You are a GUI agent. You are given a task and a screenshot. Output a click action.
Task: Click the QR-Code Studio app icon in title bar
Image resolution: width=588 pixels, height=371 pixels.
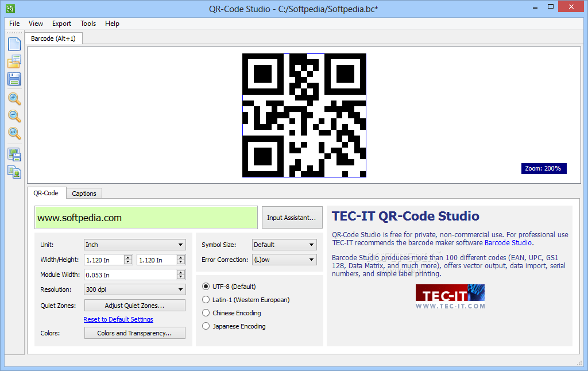[x=10, y=8]
